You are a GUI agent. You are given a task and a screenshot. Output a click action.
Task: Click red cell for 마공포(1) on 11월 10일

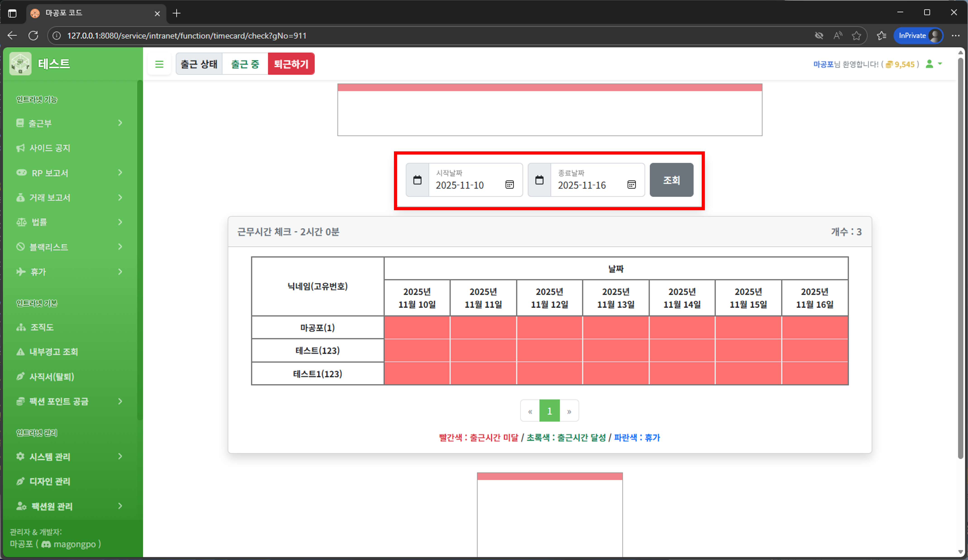(417, 327)
